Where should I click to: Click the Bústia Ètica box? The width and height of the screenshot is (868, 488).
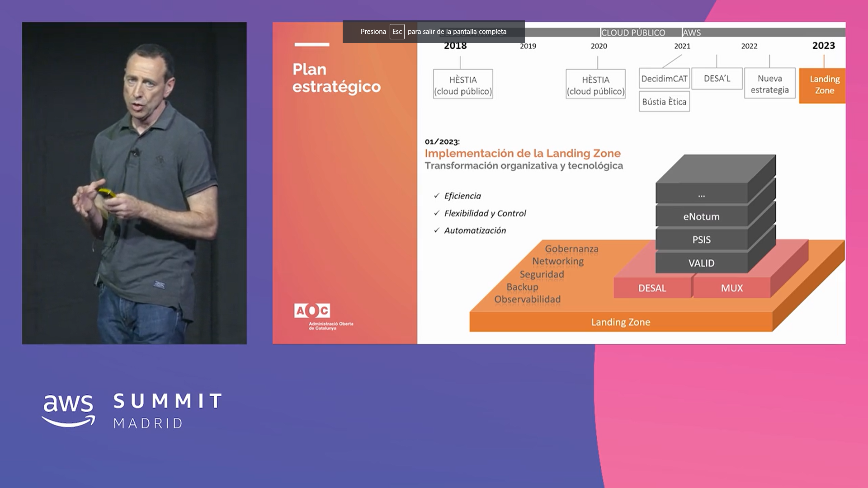(664, 102)
